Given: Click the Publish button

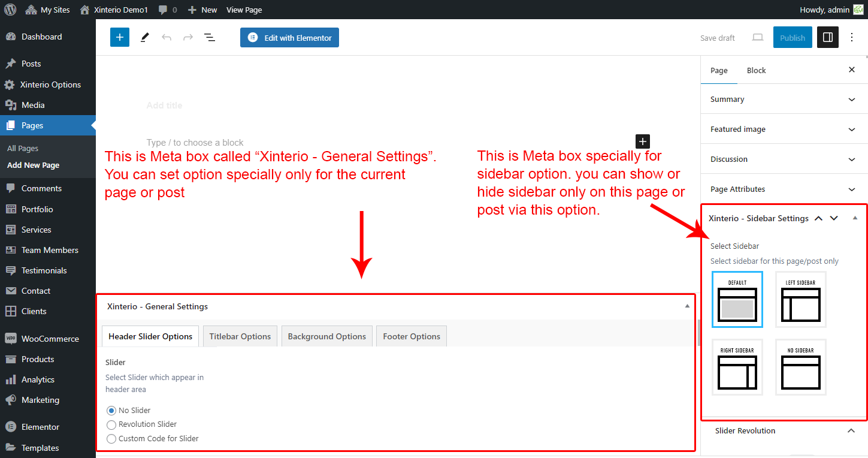Looking at the screenshot, I should pyautogui.click(x=793, y=38).
